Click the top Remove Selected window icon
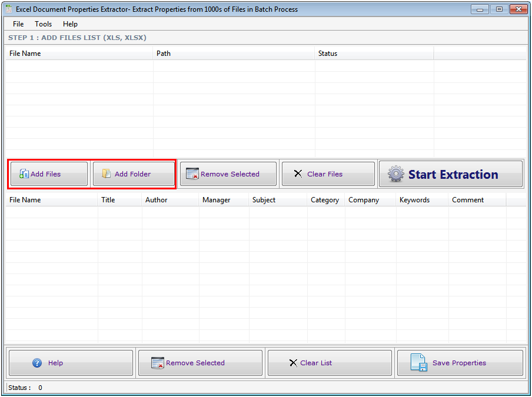 pos(192,174)
